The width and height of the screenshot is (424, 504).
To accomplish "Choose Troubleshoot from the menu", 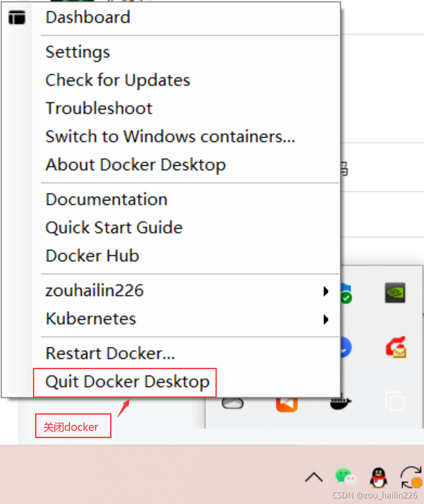I will (x=99, y=108).
